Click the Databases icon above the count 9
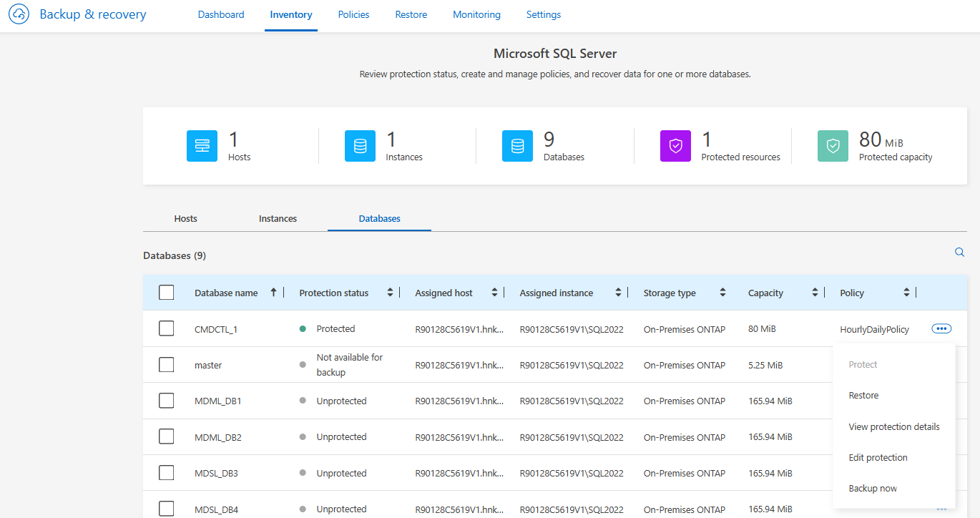Screen dimensions: 980x518 [x=517, y=146]
